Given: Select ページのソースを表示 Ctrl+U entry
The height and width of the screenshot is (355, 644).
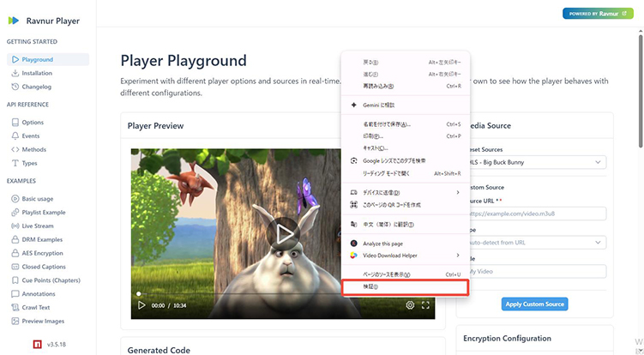Looking at the screenshot, I should [x=406, y=274].
